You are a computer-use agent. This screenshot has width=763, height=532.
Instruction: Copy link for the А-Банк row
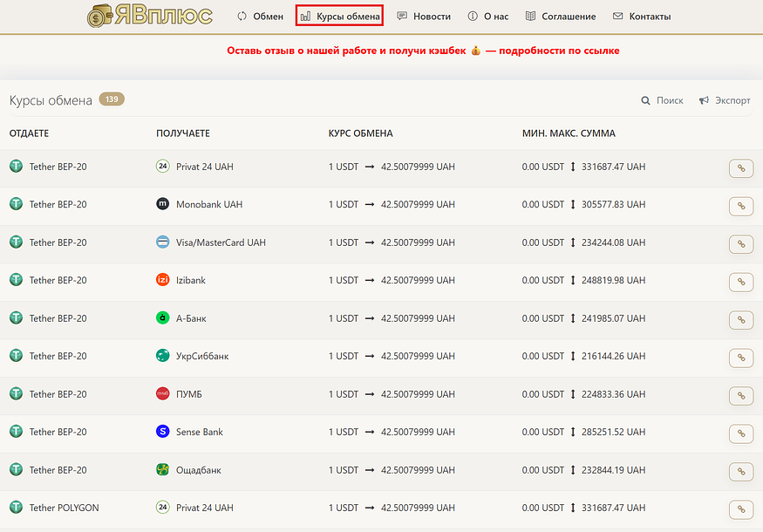741,320
